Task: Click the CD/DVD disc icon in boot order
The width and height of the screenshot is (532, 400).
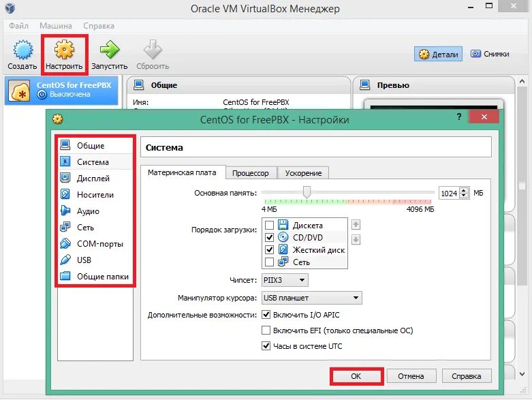Action: click(283, 237)
